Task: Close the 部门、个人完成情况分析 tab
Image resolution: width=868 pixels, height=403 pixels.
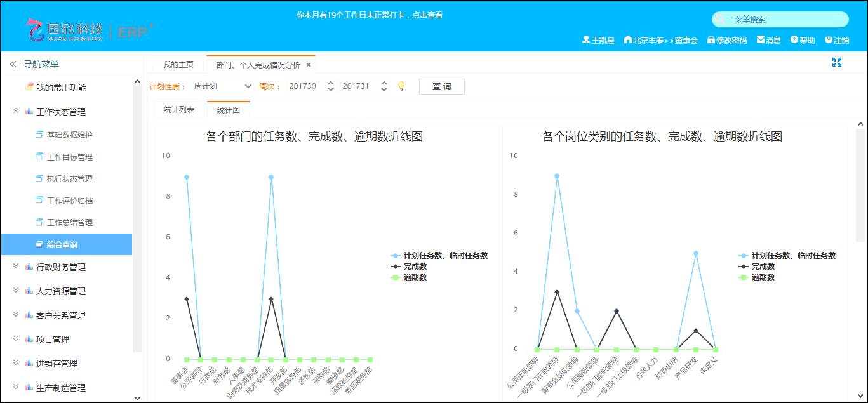Action: (309, 65)
